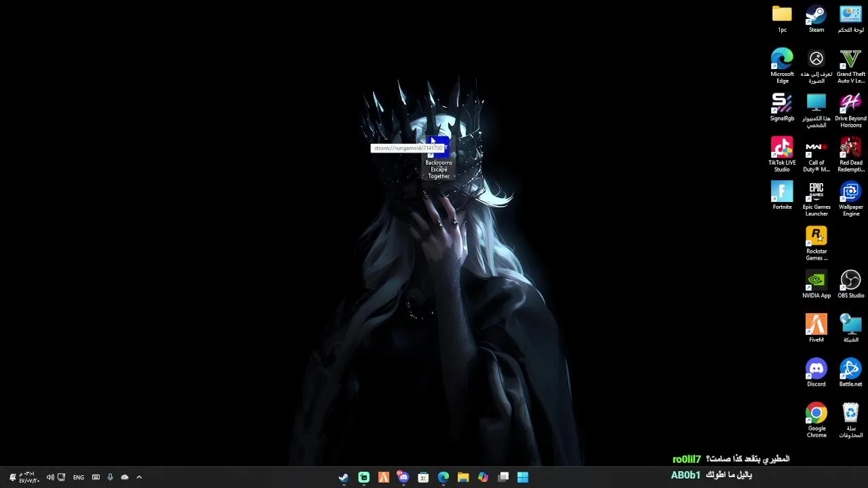Image resolution: width=868 pixels, height=488 pixels.
Task: Click the network tray icon
Action: point(61,477)
